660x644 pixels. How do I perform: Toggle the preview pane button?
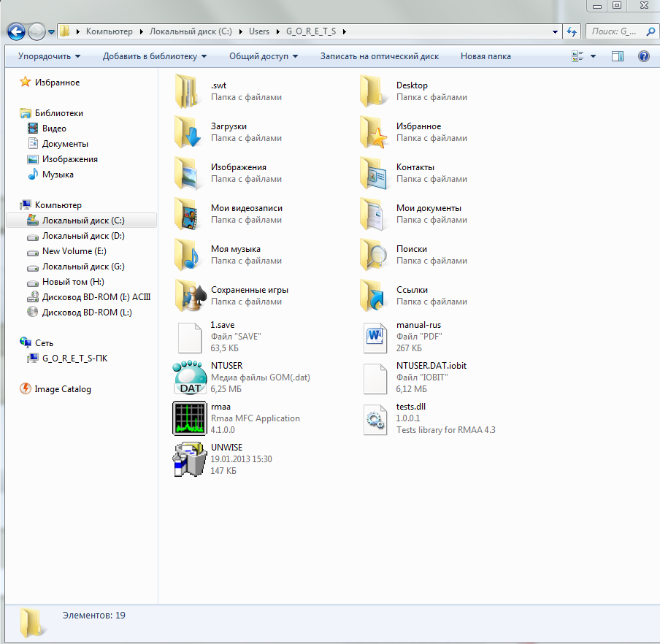tap(618, 56)
